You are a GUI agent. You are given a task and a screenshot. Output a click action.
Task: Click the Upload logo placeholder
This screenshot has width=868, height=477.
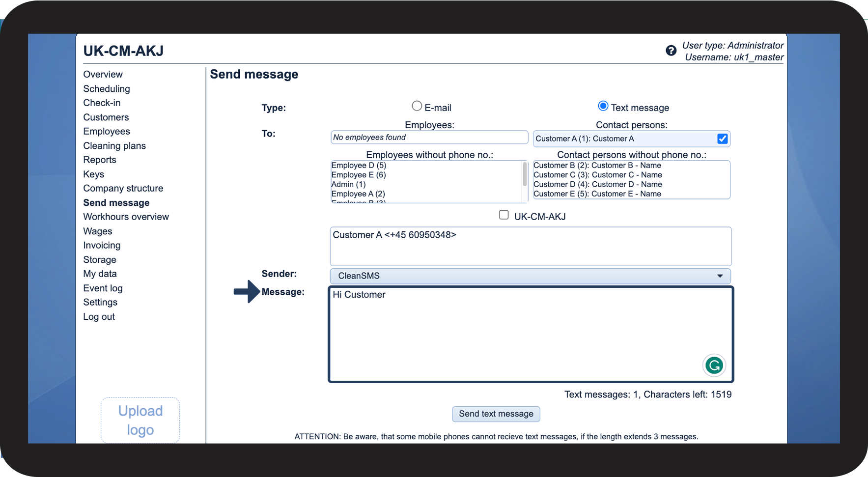point(140,420)
